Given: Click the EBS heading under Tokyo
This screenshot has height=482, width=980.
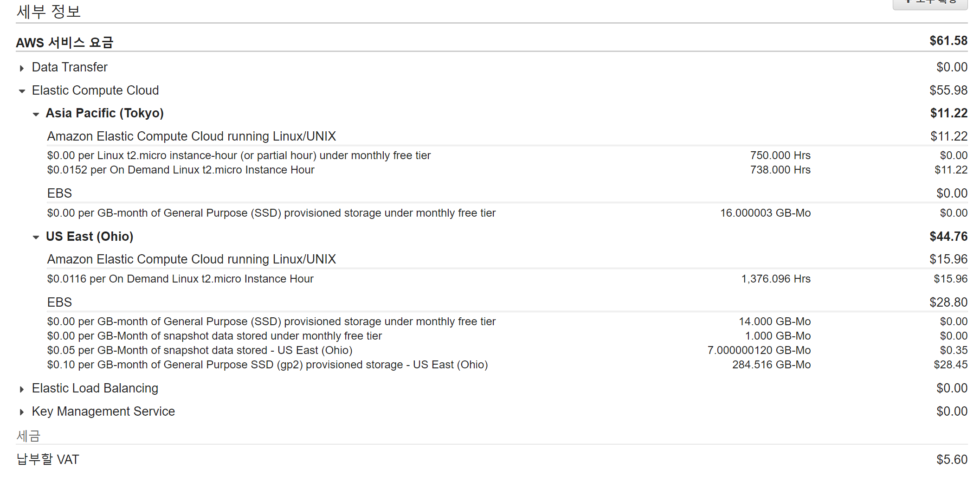Looking at the screenshot, I should (59, 193).
